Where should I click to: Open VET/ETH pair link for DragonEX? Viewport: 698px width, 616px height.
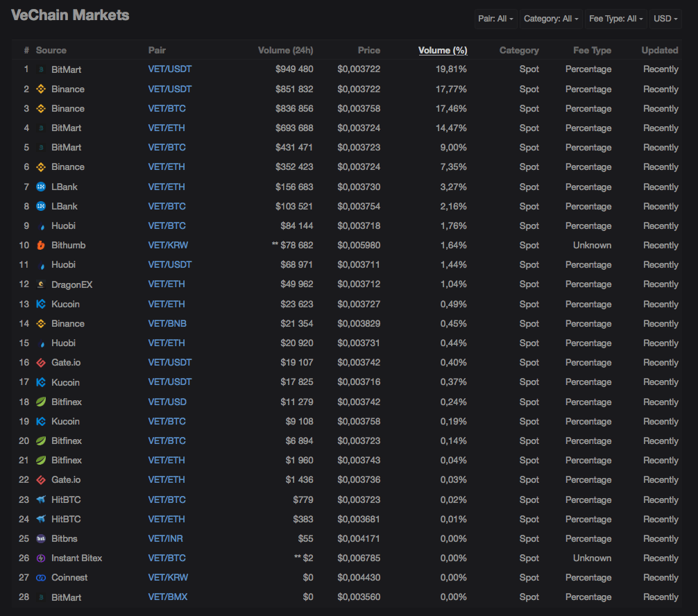[167, 284]
